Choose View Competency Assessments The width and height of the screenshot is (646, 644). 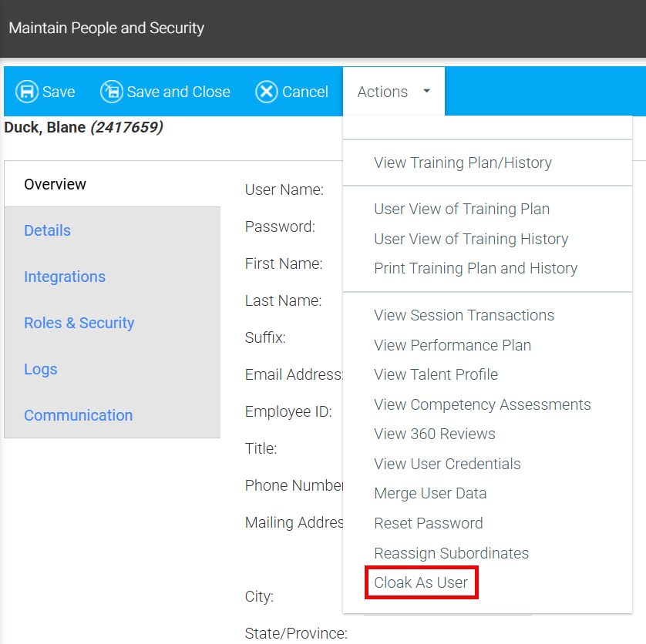483,404
